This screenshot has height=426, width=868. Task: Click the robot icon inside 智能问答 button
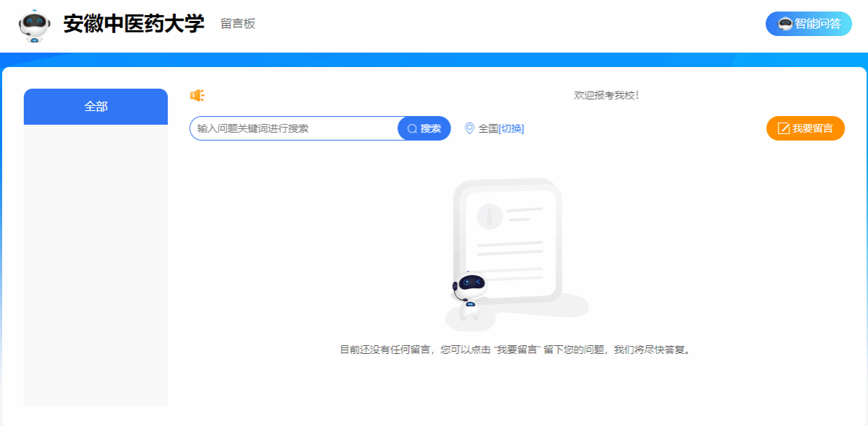pos(785,24)
